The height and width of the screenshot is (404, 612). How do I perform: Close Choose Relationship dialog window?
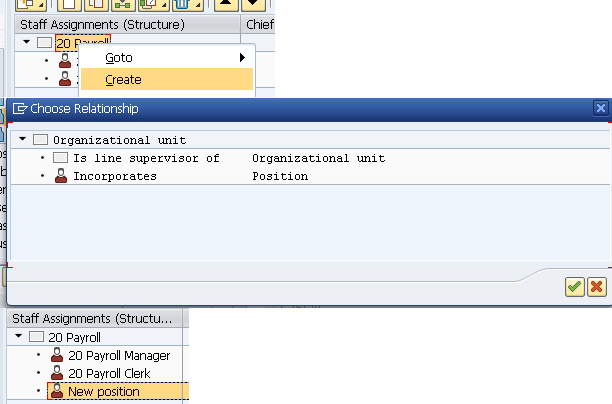point(600,108)
